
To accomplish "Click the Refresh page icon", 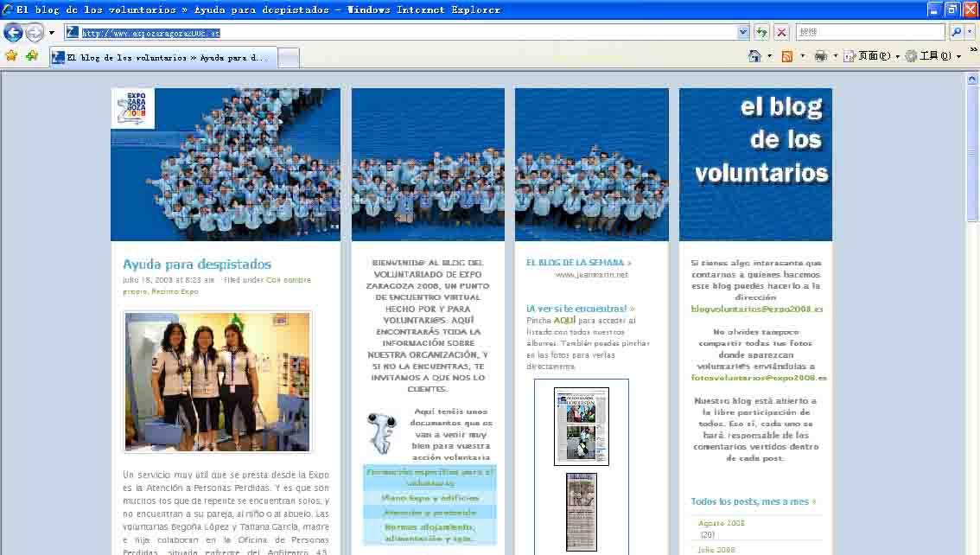I will (x=761, y=33).
